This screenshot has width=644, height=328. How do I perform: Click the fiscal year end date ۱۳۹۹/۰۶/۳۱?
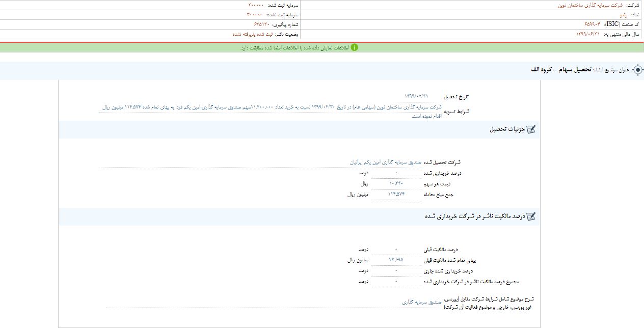pos(588,34)
